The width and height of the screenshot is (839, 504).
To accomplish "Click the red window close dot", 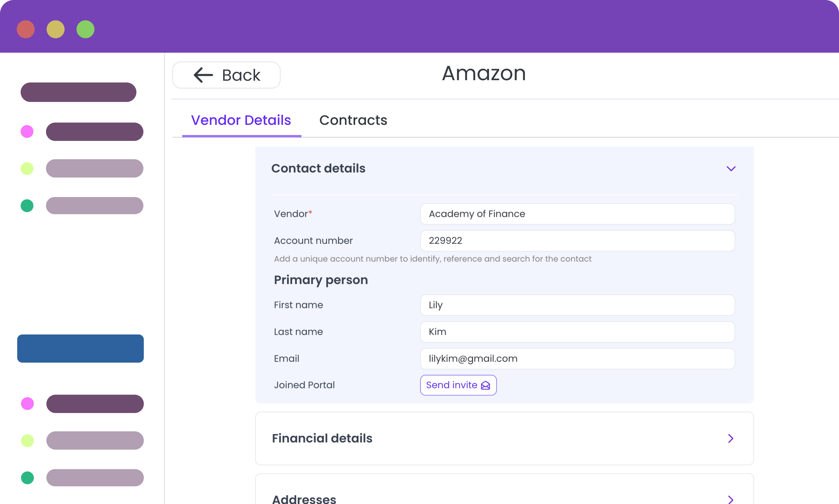I will click(26, 29).
